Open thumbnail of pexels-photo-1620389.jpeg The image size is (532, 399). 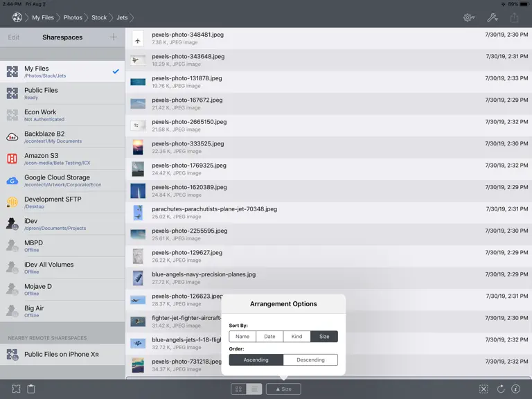[x=138, y=191]
